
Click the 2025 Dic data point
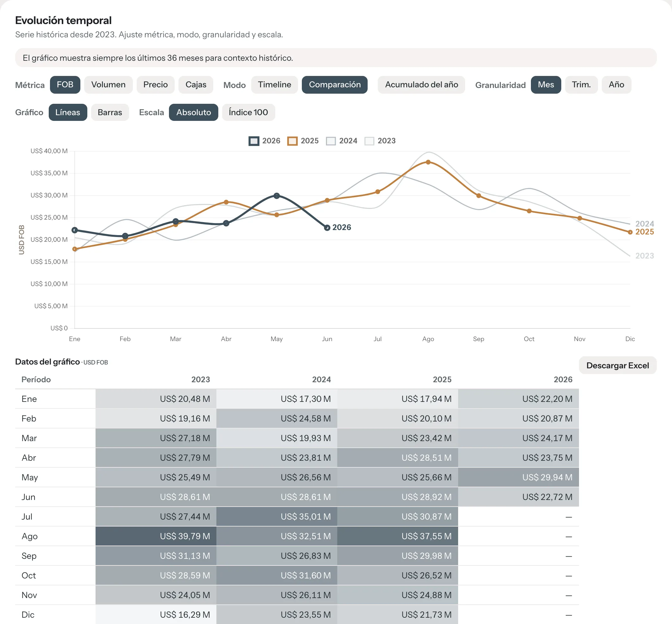tap(630, 232)
